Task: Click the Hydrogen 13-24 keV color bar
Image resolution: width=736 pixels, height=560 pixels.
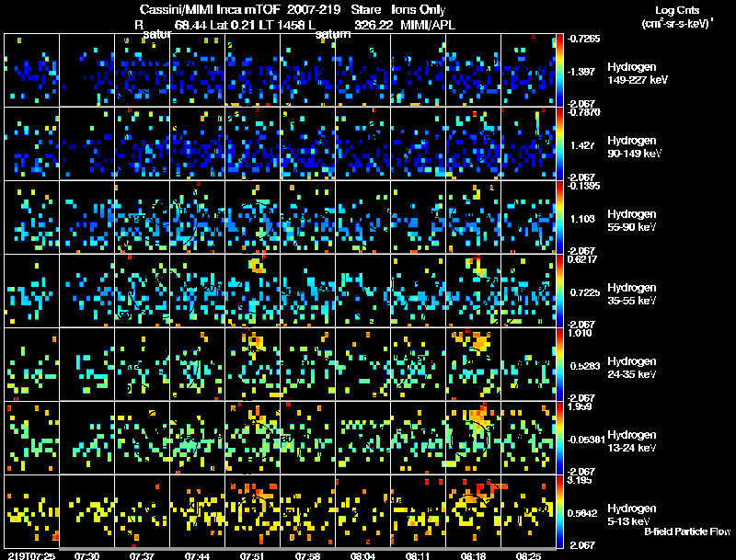Action: (559, 438)
